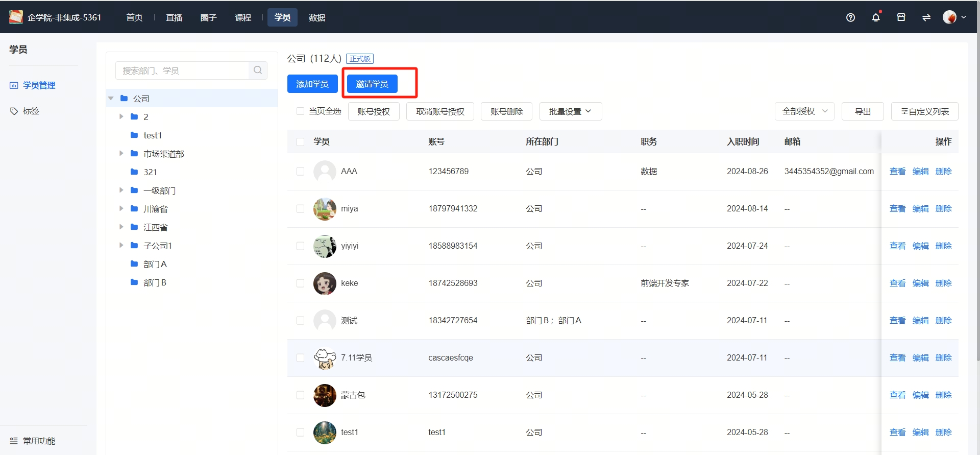This screenshot has width=980, height=455.
Task: Select the 部门B tree row
Action: tap(192, 282)
